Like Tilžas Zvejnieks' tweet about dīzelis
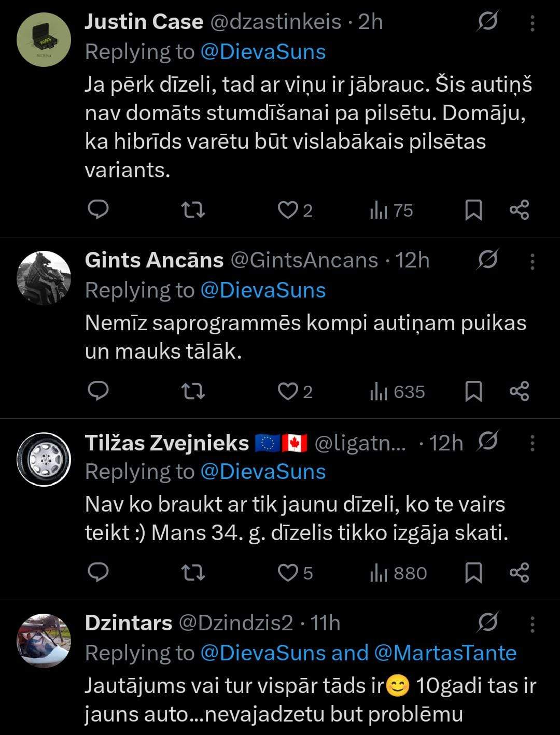This screenshot has width=560, height=735. tap(288, 573)
